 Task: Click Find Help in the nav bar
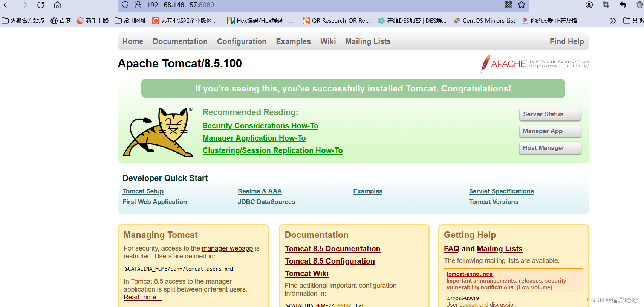tap(567, 41)
